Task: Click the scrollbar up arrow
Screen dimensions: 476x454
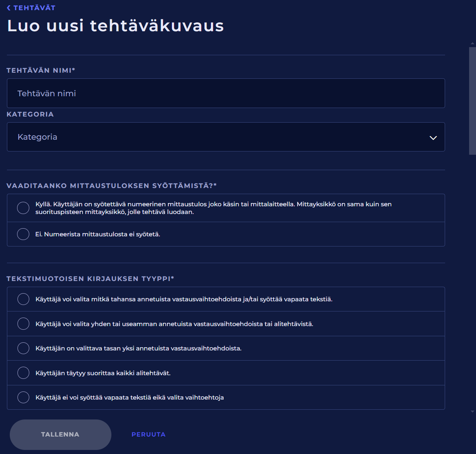Action: point(472,43)
